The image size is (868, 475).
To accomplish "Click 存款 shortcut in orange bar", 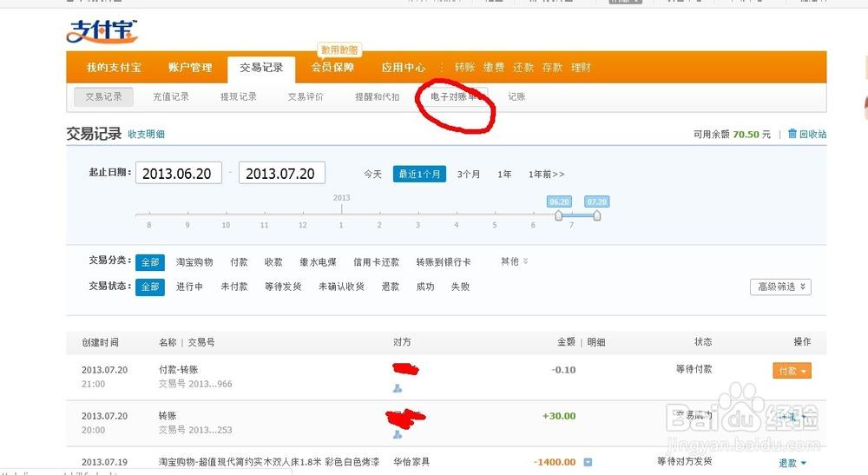I will pyautogui.click(x=552, y=68).
